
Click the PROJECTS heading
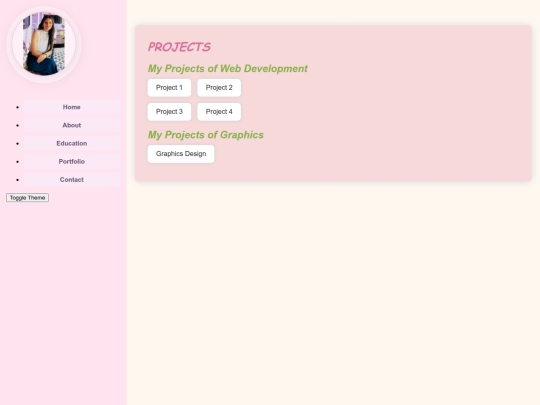point(179,47)
